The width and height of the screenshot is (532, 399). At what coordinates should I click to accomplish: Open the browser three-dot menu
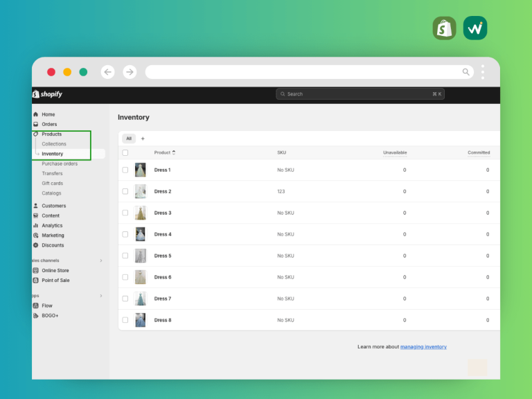(x=483, y=72)
